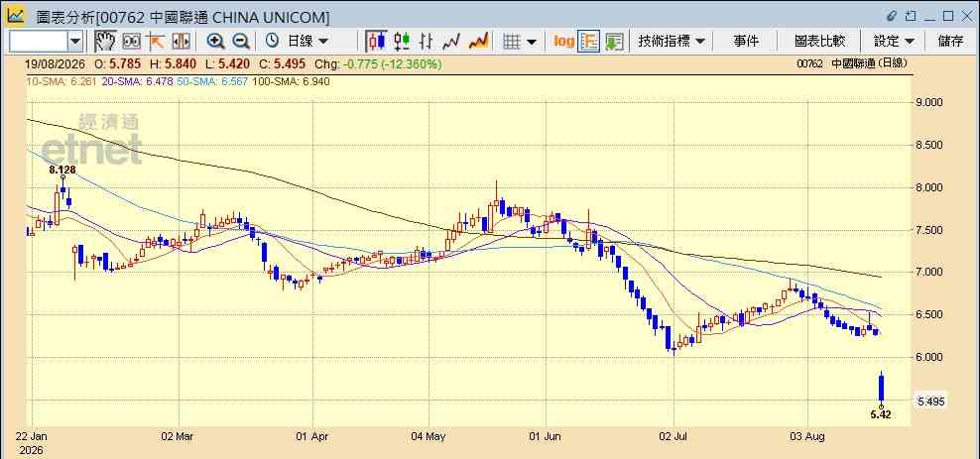Click the 圖表比較 button

click(819, 42)
